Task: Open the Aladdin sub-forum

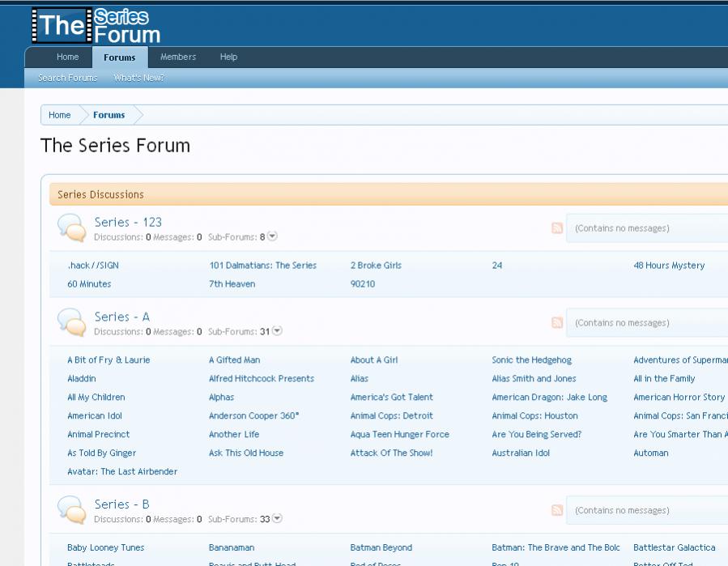Action: [x=82, y=378]
